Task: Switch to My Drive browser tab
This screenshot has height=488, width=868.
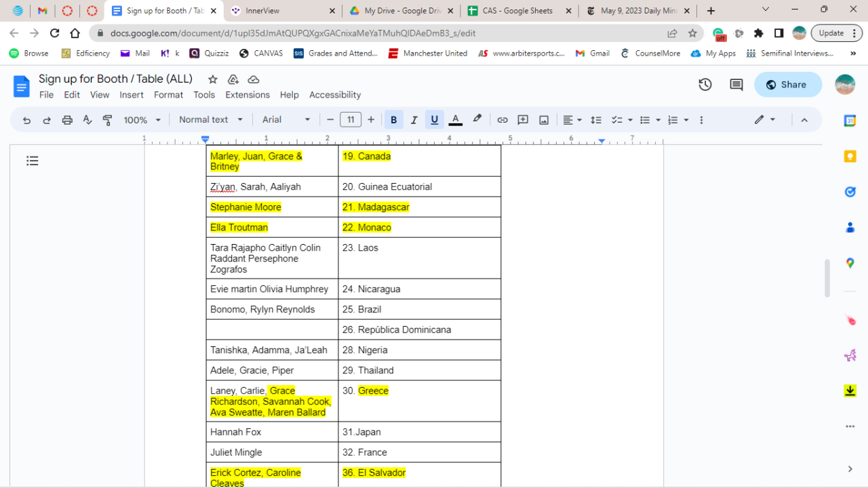Action: (401, 11)
